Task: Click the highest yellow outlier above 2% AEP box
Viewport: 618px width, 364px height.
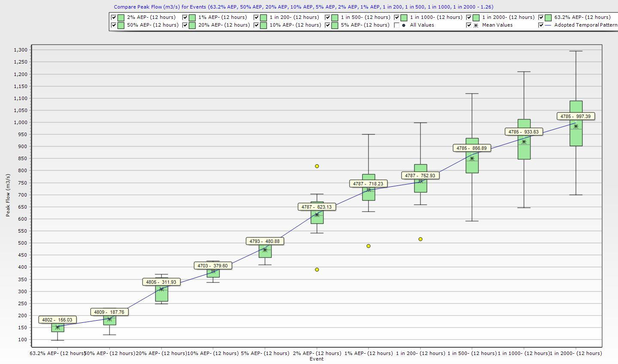Action: pyautogui.click(x=317, y=166)
